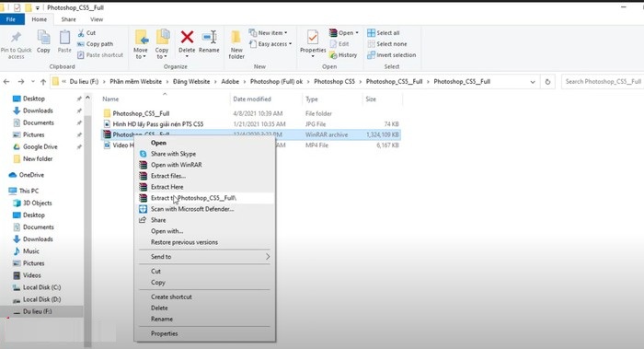Sort by the Size column header
This screenshot has width=644, height=349.
pyautogui.click(x=371, y=99)
